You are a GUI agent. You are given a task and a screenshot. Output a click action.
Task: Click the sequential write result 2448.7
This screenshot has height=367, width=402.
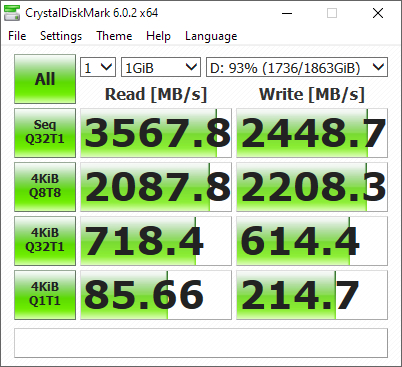[312, 133]
